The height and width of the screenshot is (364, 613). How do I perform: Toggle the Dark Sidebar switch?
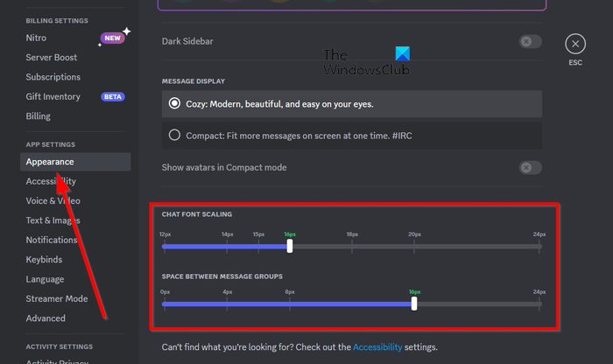click(529, 42)
